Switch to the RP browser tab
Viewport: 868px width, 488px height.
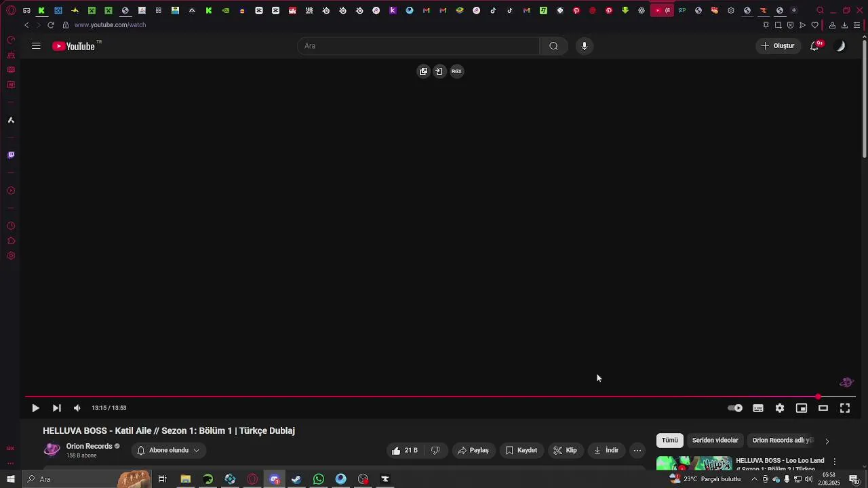682,10
